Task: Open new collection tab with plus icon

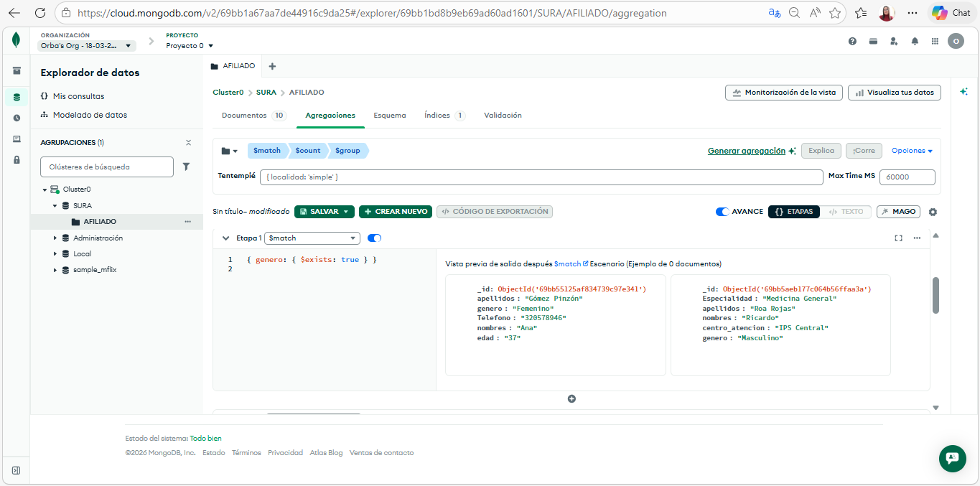Action: pyautogui.click(x=272, y=66)
